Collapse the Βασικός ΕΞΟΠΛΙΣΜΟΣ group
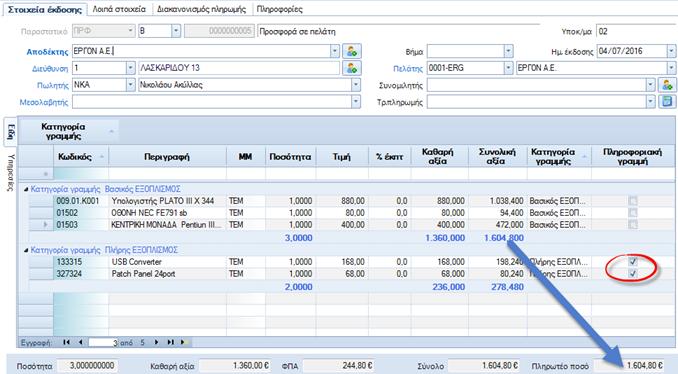678x374 pixels. coord(26,189)
